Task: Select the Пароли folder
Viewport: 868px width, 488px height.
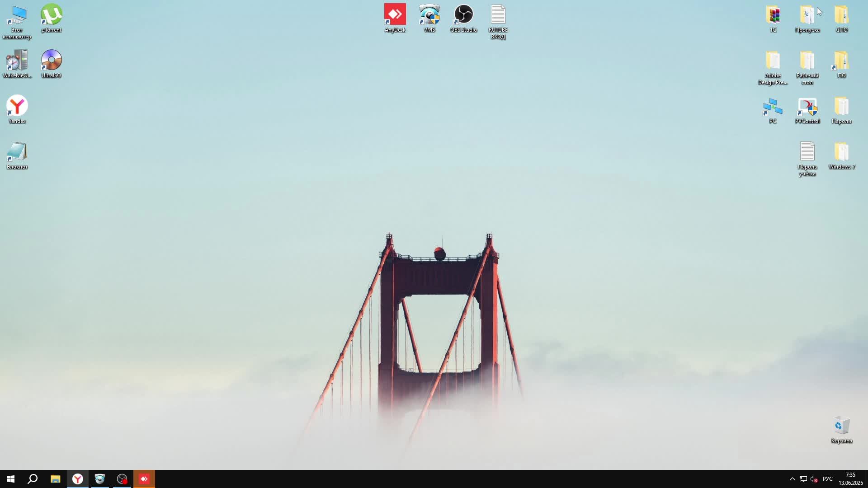Action: coord(842,110)
